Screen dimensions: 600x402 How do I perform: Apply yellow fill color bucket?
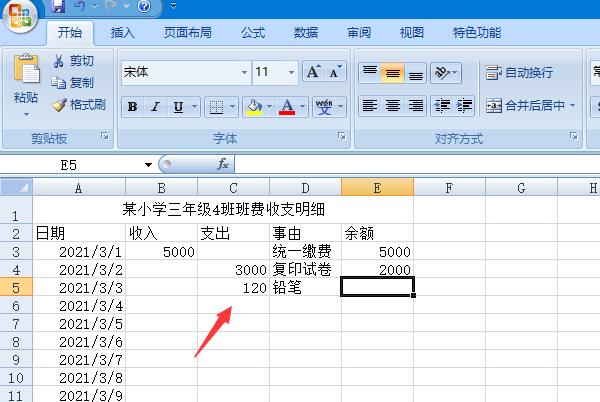(x=254, y=107)
